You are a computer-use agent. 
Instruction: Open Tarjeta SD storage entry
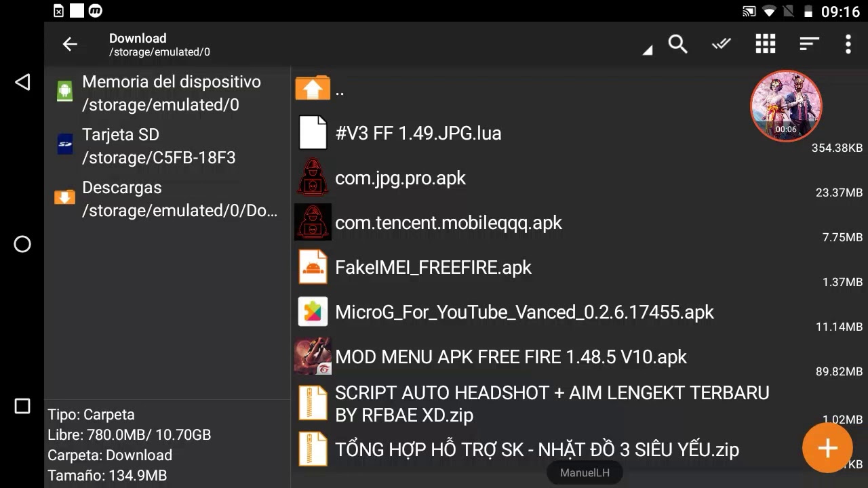click(x=167, y=146)
